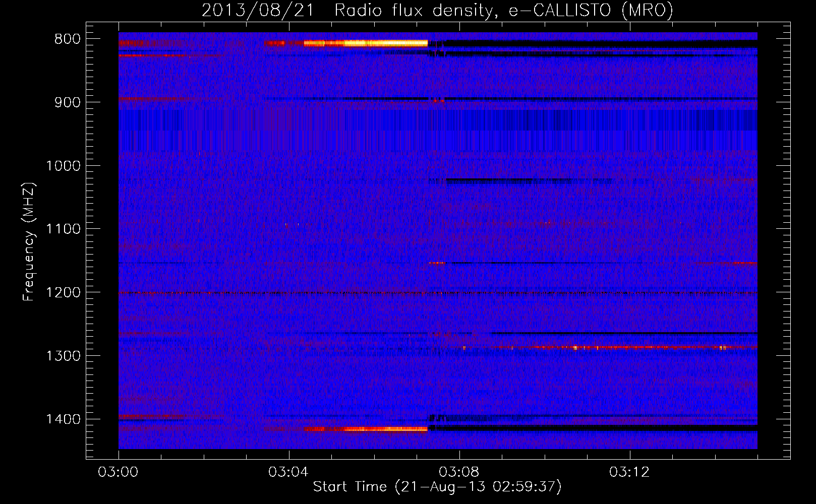Click the 03:04 time tick label
This screenshot has width=816, height=504.
pyautogui.click(x=288, y=472)
